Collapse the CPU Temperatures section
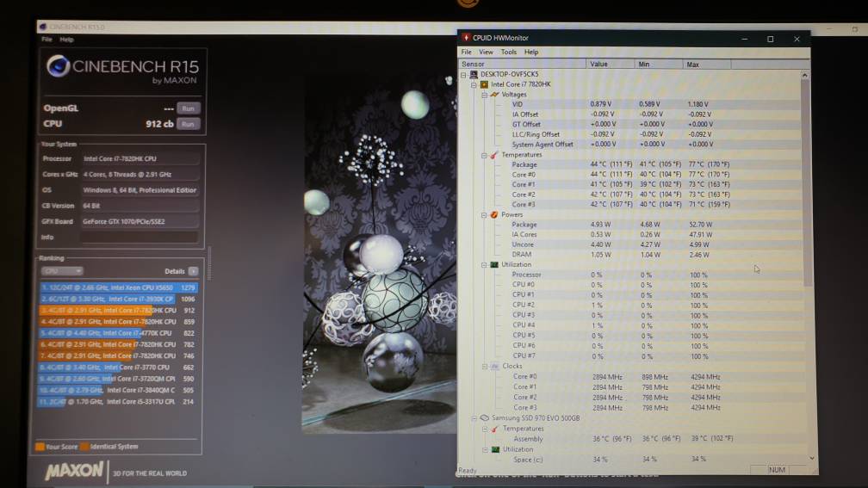 484,155
